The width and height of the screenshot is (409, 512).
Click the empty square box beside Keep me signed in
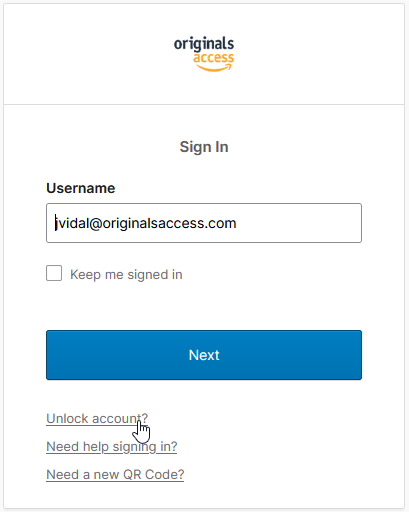coord(54,273)
